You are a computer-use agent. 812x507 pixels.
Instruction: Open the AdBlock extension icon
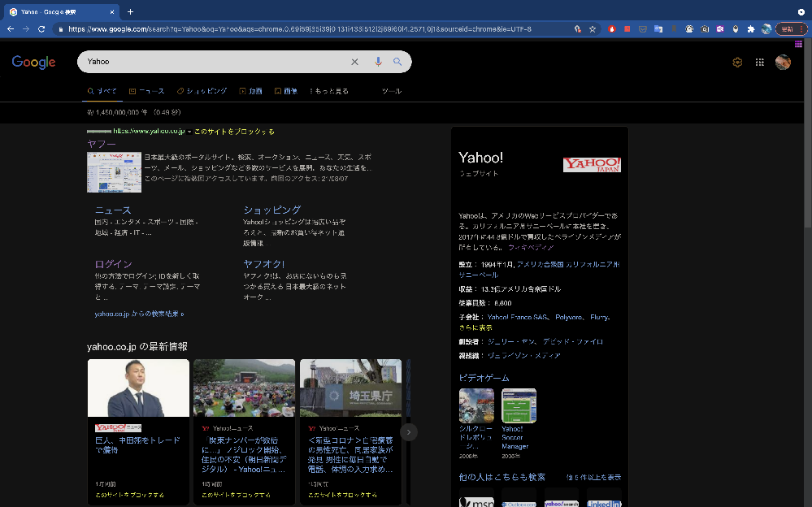coord(610,29)
